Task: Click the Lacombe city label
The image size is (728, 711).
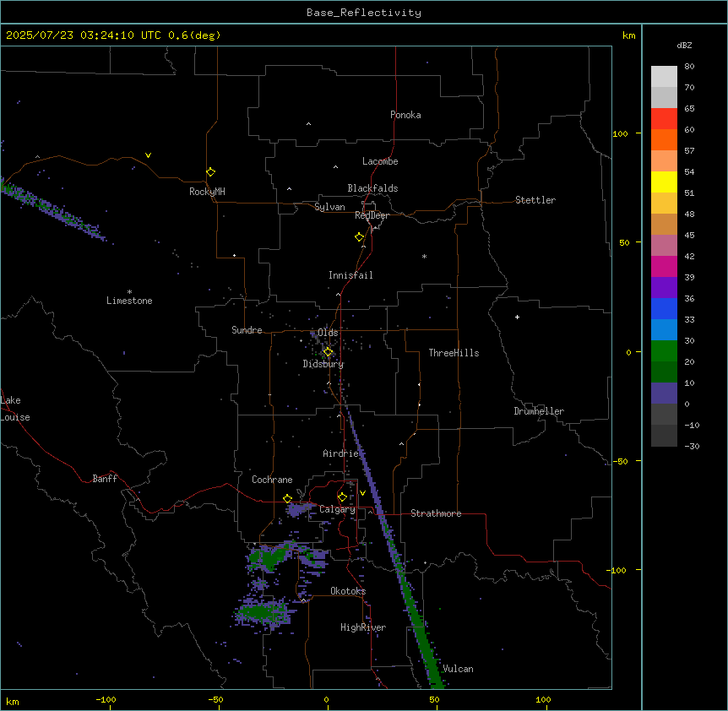Action: tap(380, 161)
